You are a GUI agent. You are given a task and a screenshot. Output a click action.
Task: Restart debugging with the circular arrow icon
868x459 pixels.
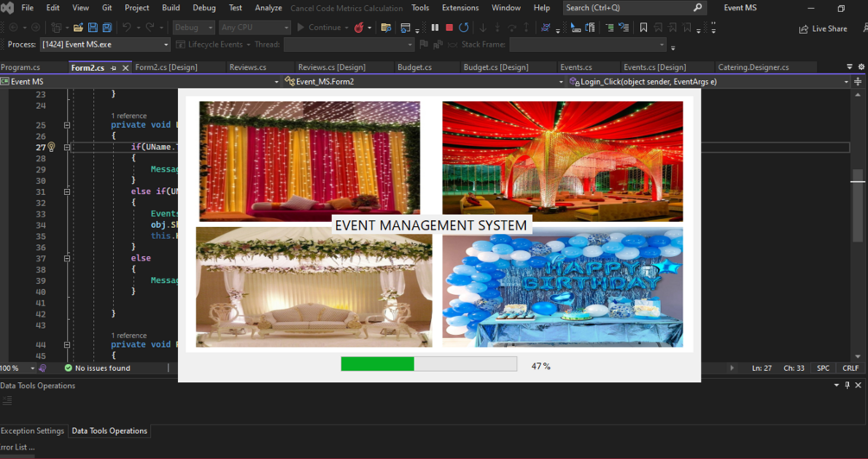[464, 28]
